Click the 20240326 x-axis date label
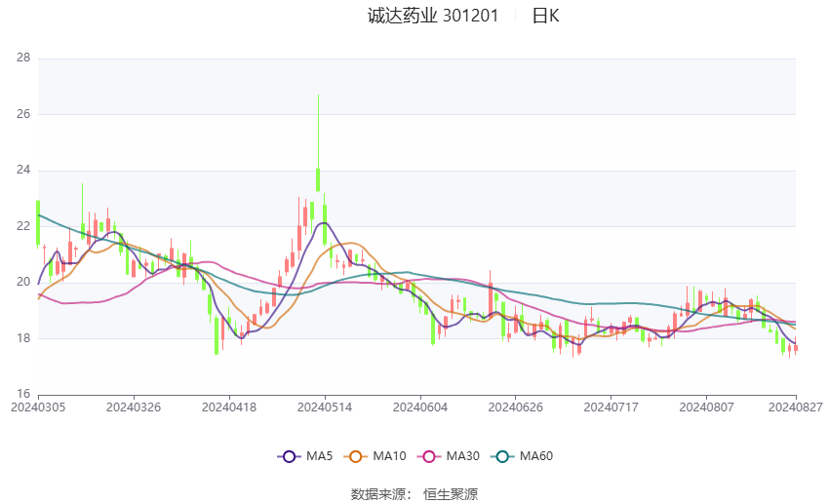Image resolution: width=829 pixels, height=504 pixels. tap(134, 407)
